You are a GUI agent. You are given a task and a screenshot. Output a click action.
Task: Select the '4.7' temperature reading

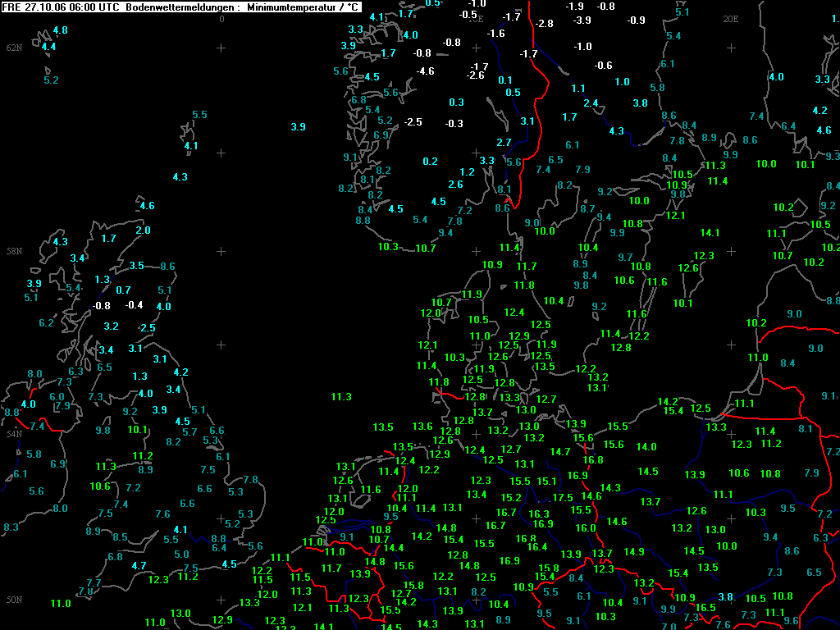coord(139,565)
